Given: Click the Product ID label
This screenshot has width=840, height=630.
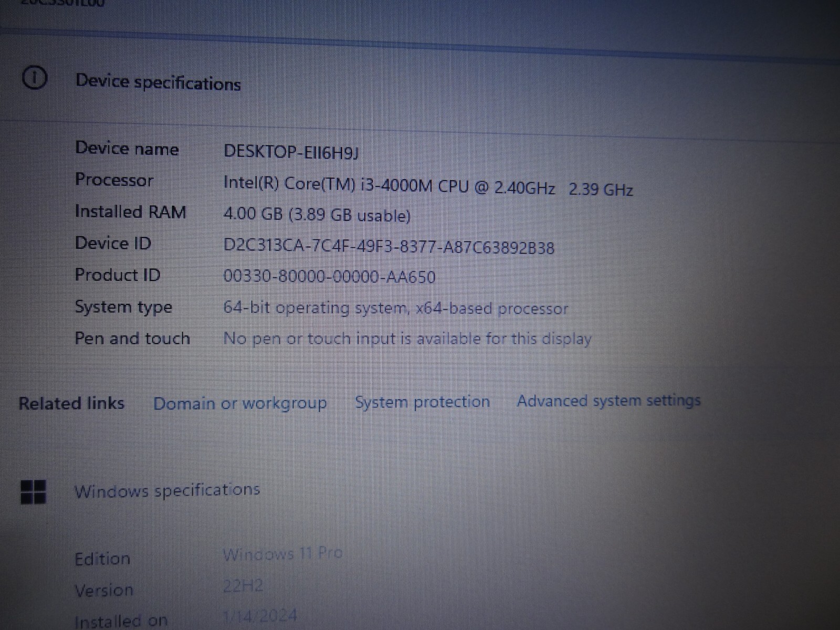Looking at the screenshot, I should 117,275.
